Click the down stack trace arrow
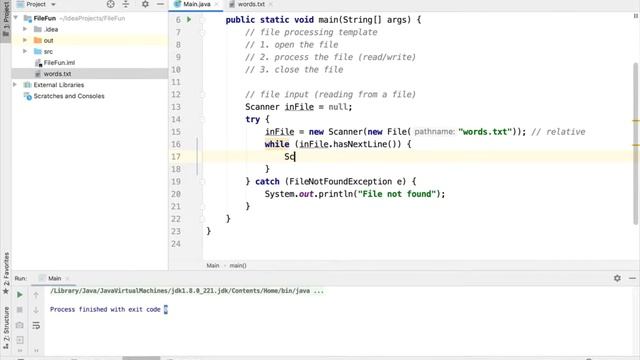This screenshot has height=360, width=640. 36,310
